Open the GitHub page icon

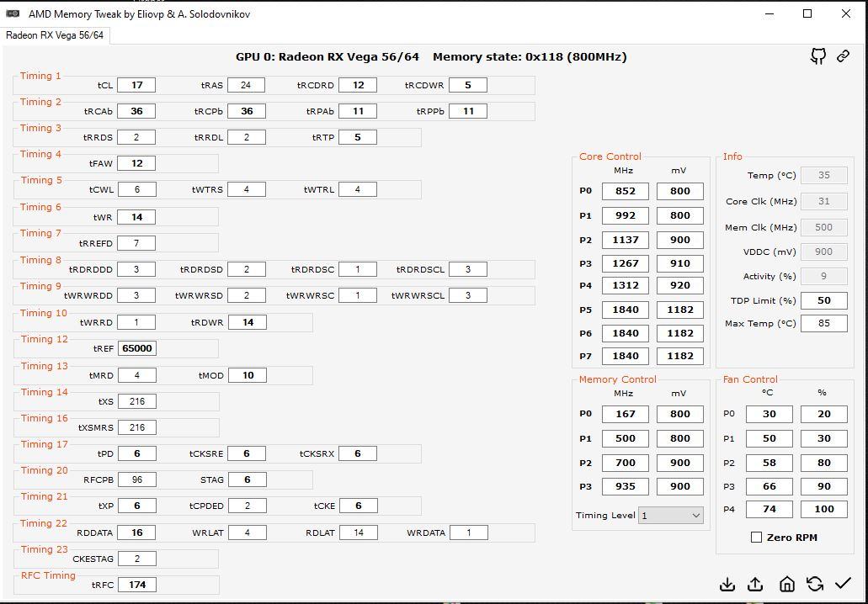(818, 56)
